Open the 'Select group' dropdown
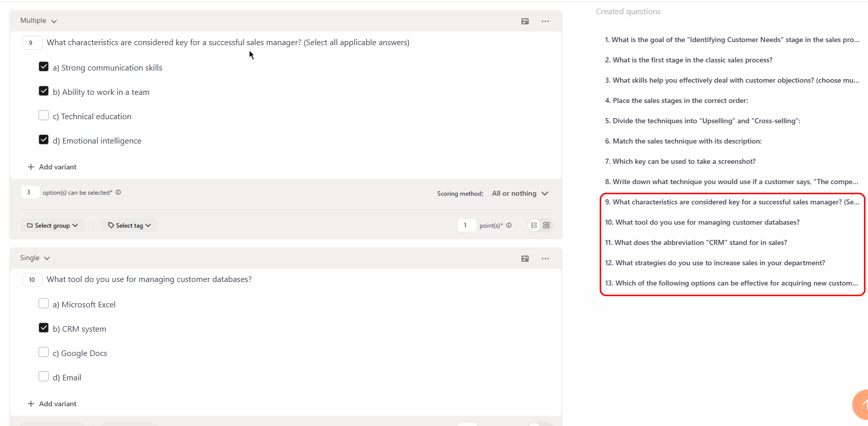Screen dimensions: 868x426 click(53, 225)
